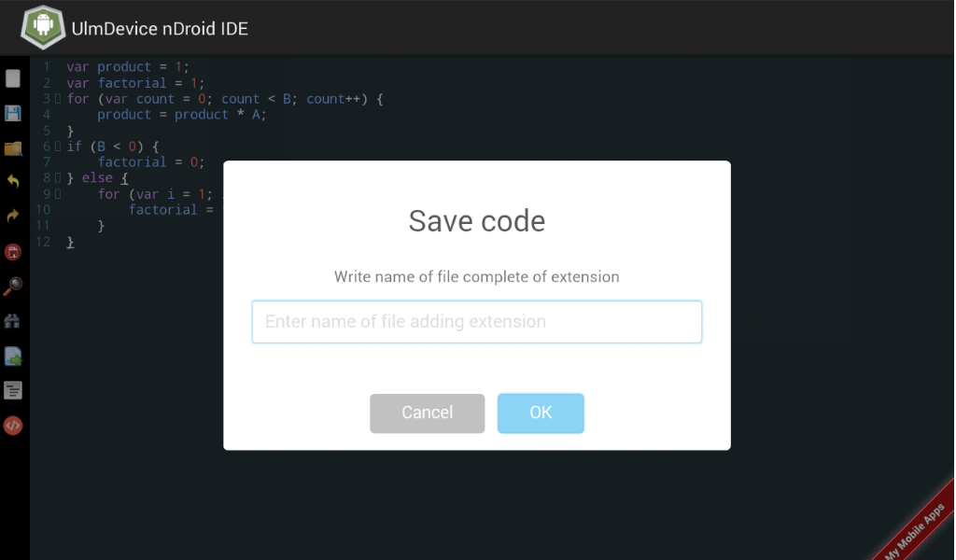The height and width of the screenshot is (560, 956).
Task: Click the binoculars find icon
Action: pos(13,321)
